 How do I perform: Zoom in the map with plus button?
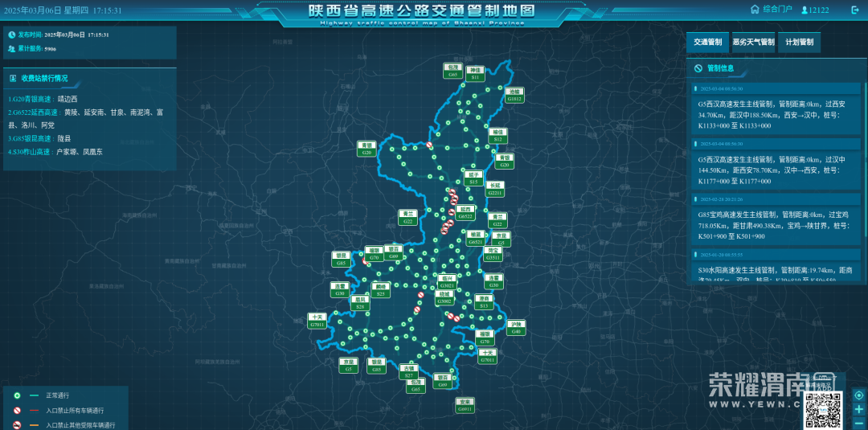[859, 409]
